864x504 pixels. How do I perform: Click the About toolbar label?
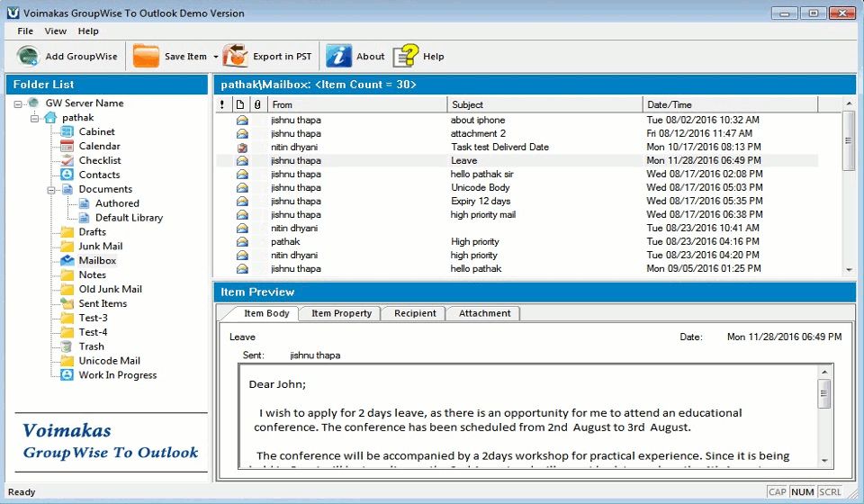click(x=370, y=56)
